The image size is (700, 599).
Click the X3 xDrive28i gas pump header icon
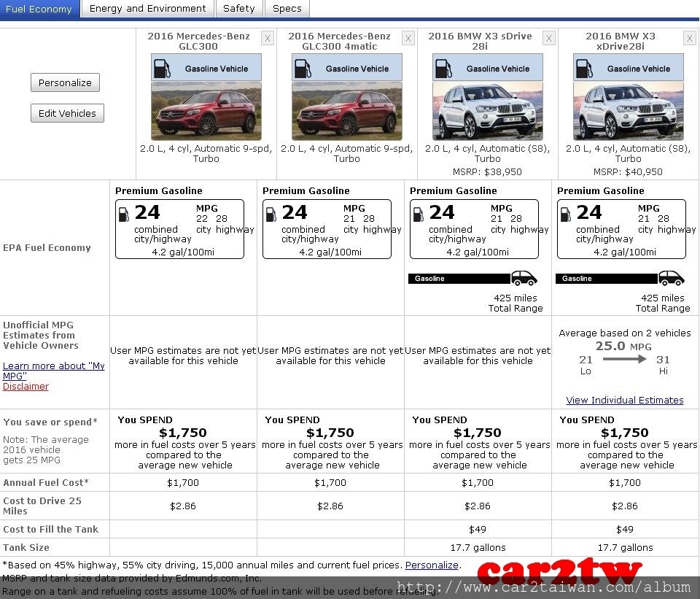click(x=584, y=69)
